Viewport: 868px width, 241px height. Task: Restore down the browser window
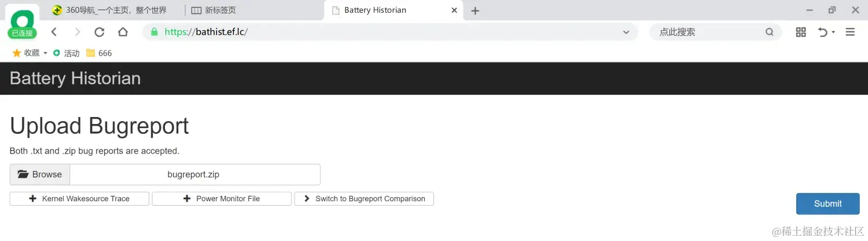tap(832, 10)
